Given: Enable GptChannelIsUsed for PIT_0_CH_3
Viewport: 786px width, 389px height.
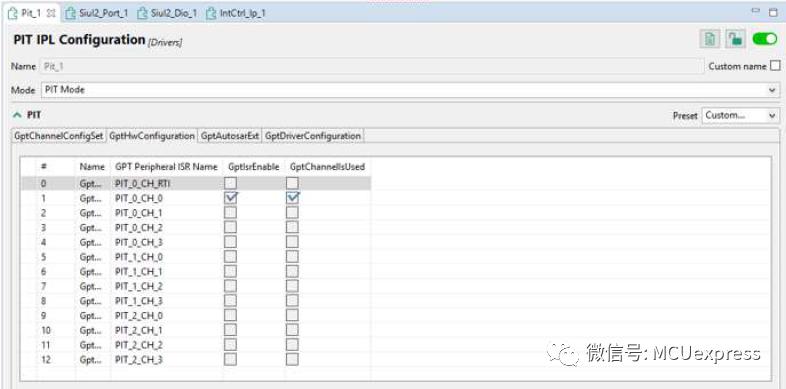Looking at the screenshot, I should tap(292, 242).
